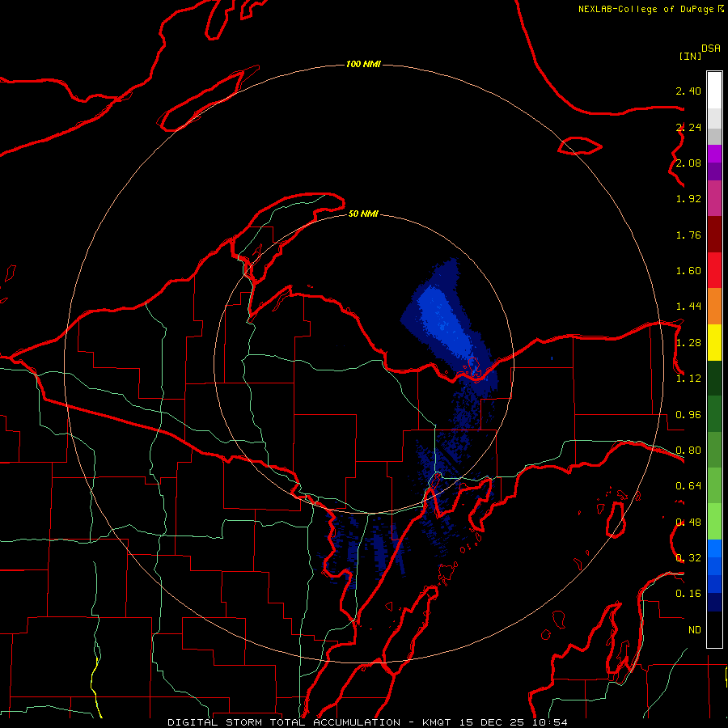The width and height of the screenshot is (728, 728).
Task: Click the 1.76 legend value
Action: pos(688,235)
